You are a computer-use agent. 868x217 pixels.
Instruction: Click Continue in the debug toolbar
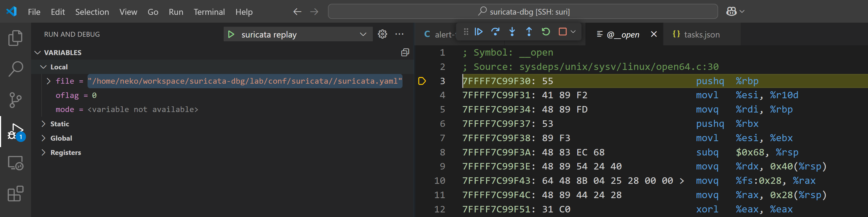pos(478,32)
